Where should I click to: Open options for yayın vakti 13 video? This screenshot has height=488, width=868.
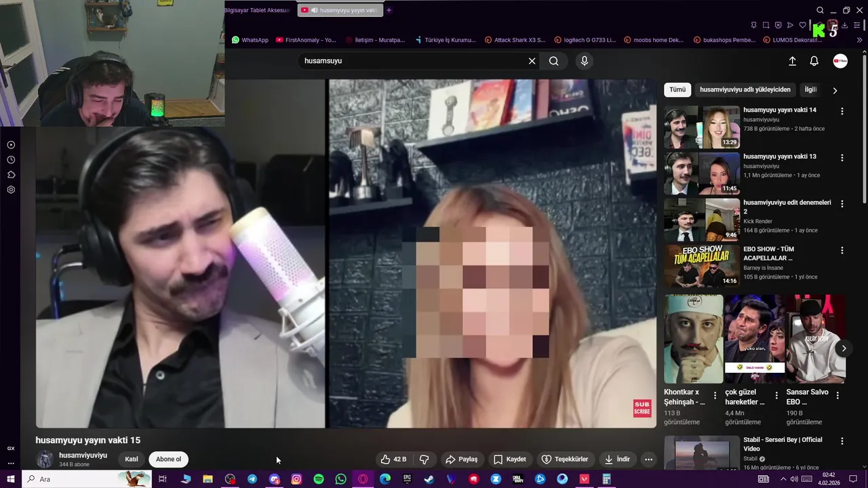842,157
